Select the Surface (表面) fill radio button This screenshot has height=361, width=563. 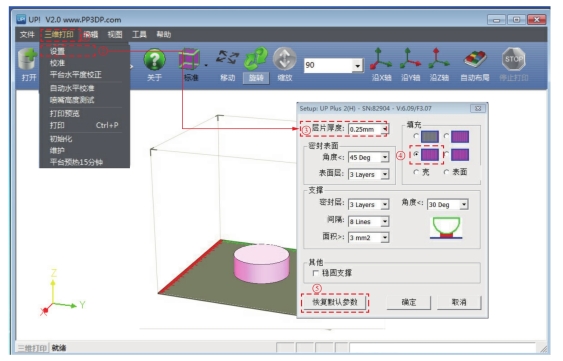pyautogui.click(x=446, y=172)
